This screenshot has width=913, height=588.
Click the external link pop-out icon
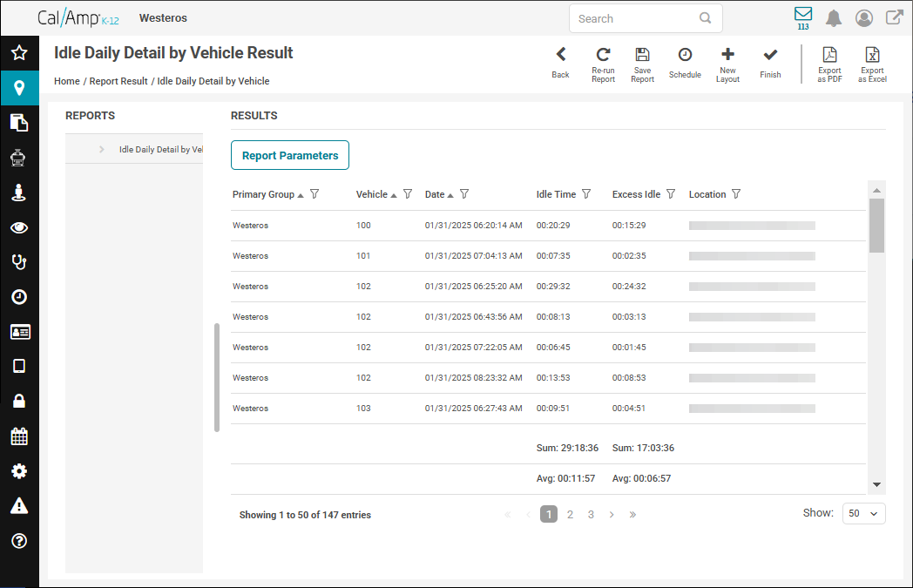(x=895, y=17)
